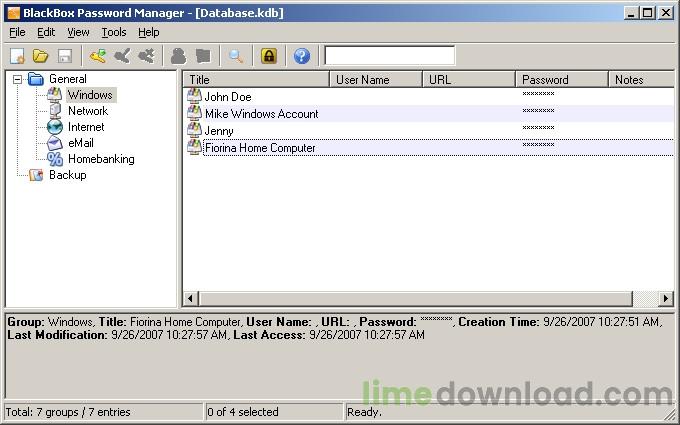
Task: Click the "Ready." status bar text
Action: coord(364,412)
